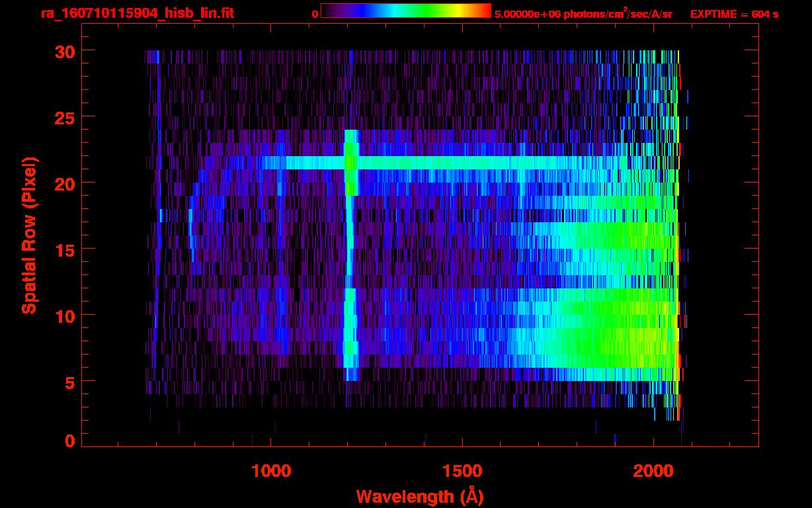
Task: Click the x-axis tick label 2000
Action: (x=654, y=471)
